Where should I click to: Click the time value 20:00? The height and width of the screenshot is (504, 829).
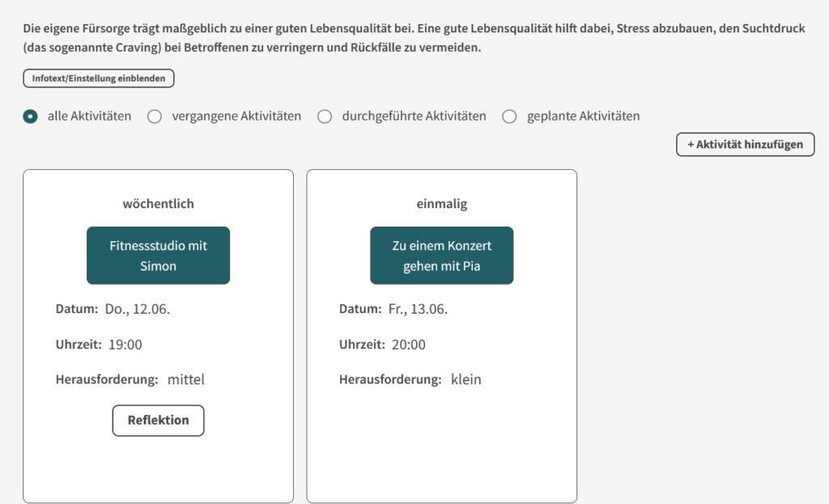409,345
